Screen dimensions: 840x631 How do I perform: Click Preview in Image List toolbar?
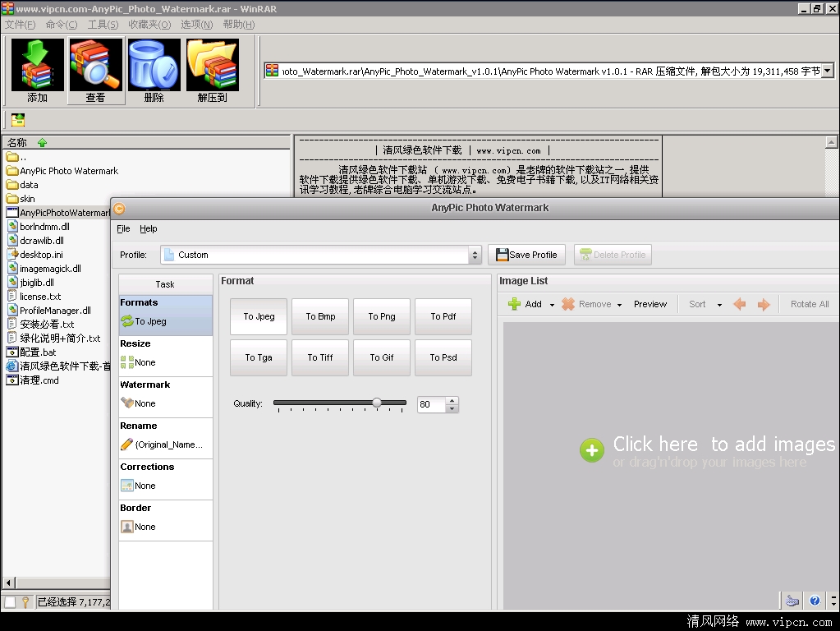click(x=650, y=304)
